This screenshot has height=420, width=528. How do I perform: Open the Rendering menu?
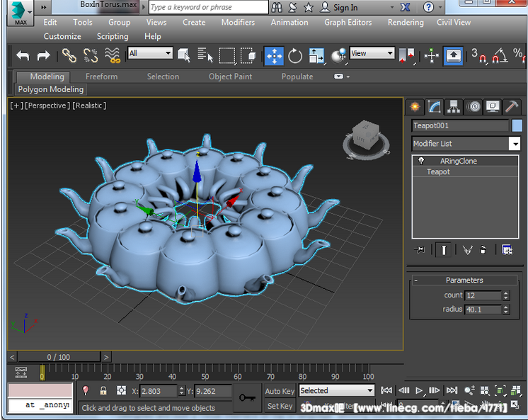coord(406,22)
